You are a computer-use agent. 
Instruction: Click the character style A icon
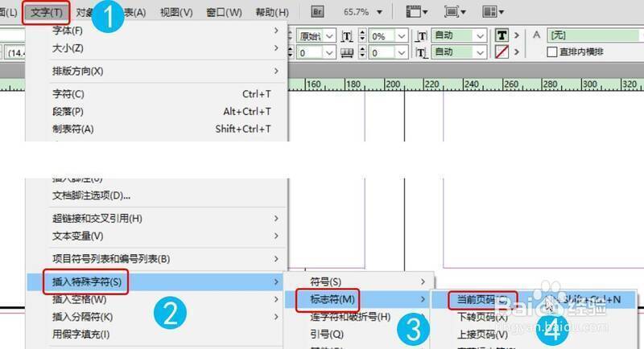[536, 35]
